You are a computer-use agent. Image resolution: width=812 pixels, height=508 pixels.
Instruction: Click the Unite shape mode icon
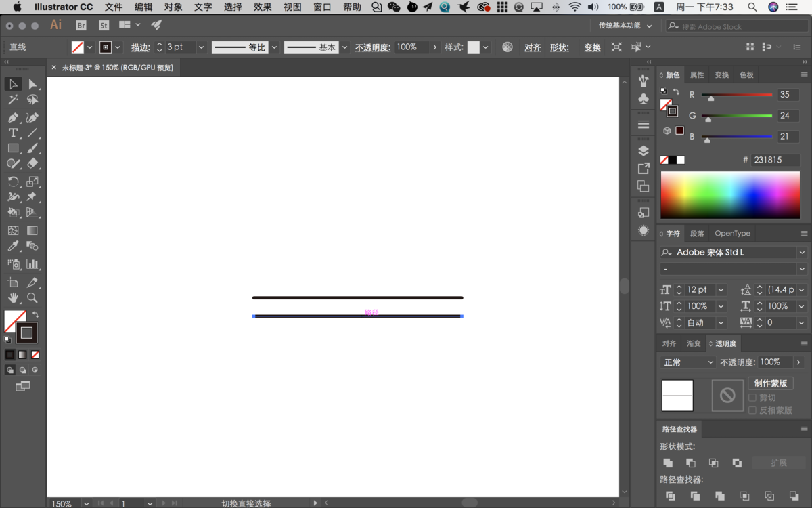tap(668, 463)
